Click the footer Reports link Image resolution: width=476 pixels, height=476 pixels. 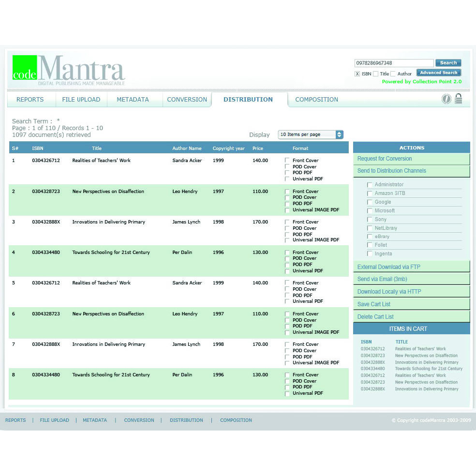[x=15, y=420]
